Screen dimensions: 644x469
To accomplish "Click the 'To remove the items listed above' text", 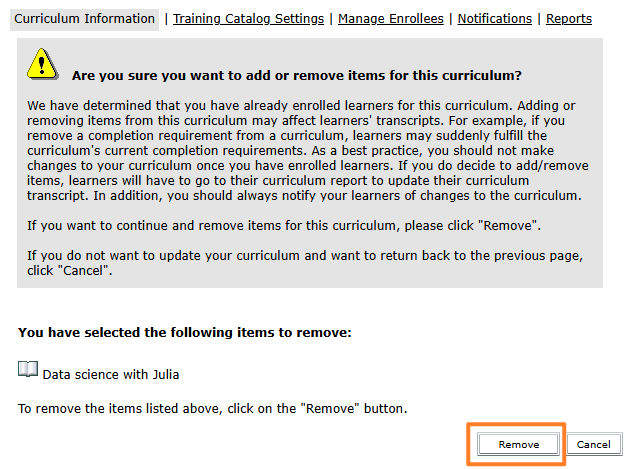I will click(212, 409).
